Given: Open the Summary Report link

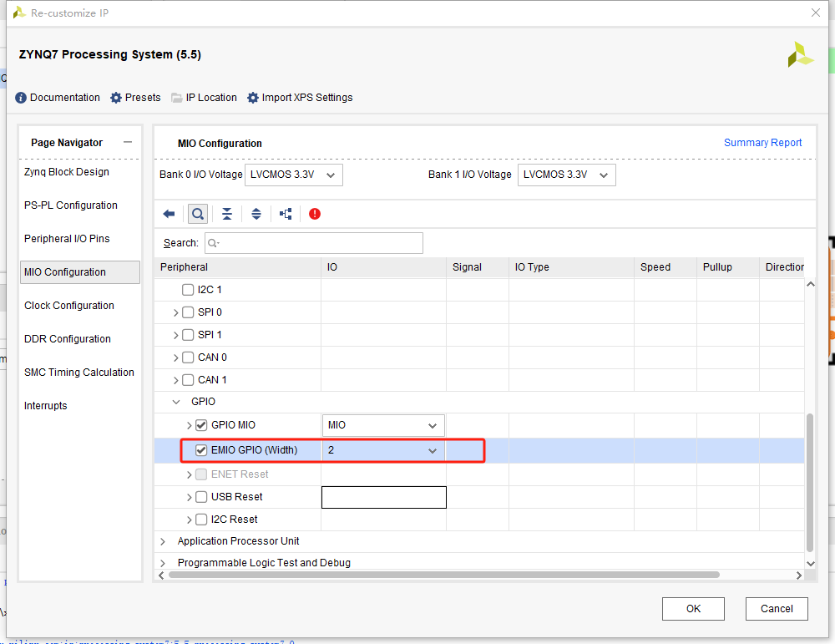Looking at the screenshot, I should pos(762,143).
